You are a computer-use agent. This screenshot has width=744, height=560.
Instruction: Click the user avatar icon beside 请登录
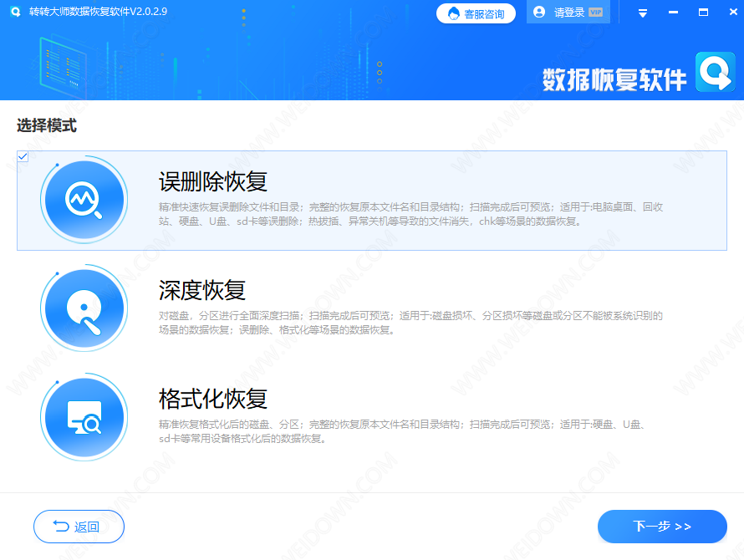tap(539, 13)
